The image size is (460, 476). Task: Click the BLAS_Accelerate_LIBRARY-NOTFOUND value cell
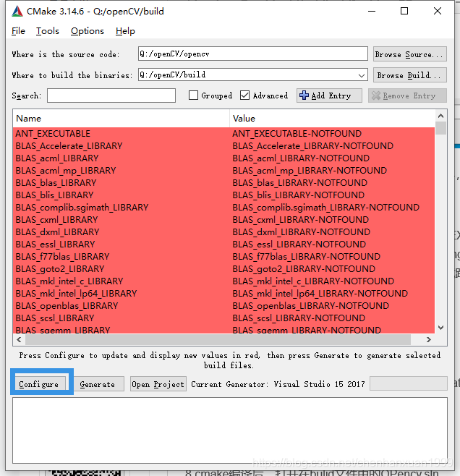point(313,146)
